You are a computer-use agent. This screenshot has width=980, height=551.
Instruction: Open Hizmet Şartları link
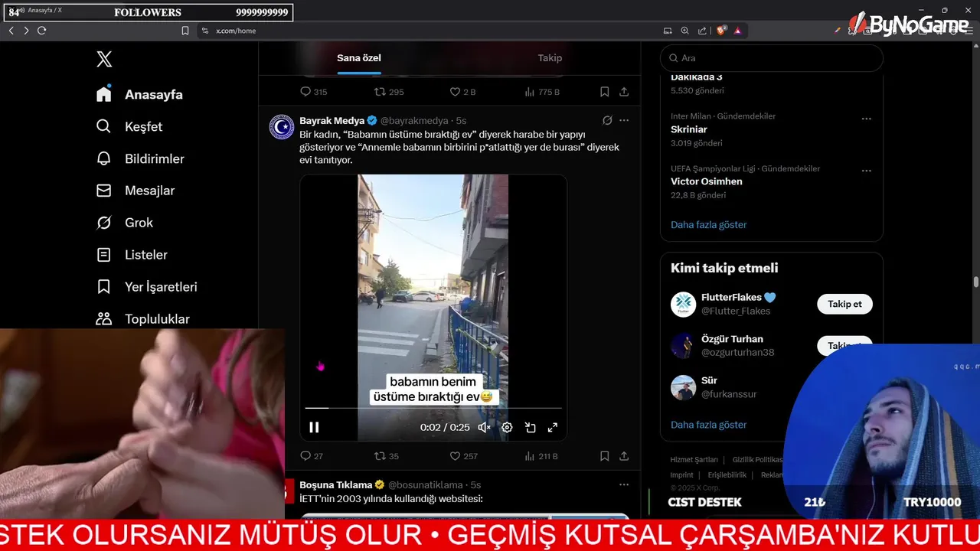click(x=694, y=460)
